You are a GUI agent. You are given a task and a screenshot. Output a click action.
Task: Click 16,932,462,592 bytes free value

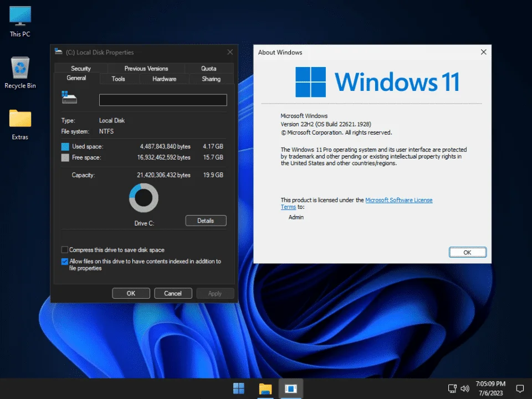(163, 157)
